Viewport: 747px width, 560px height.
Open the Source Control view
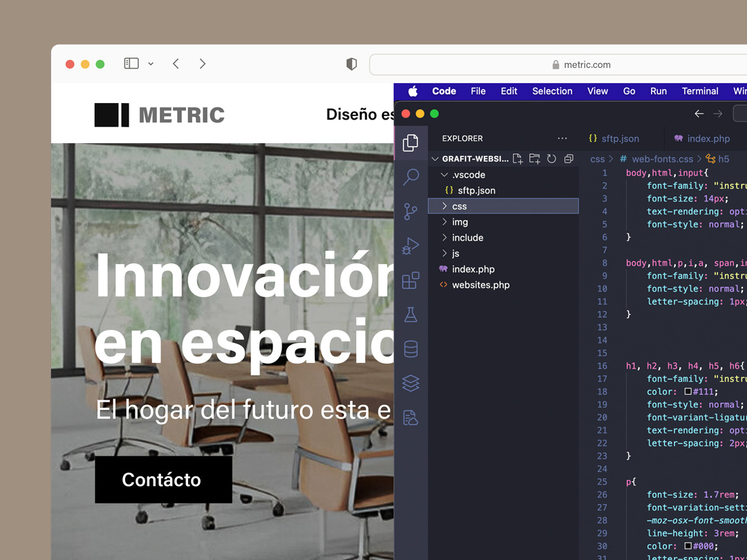[411, 212]
